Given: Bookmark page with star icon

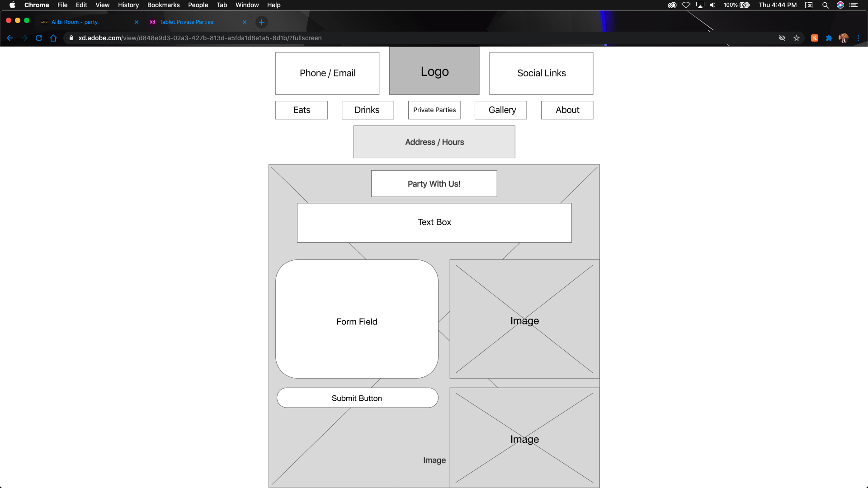Looking at the screenshot, I should [x=797, y=38].
